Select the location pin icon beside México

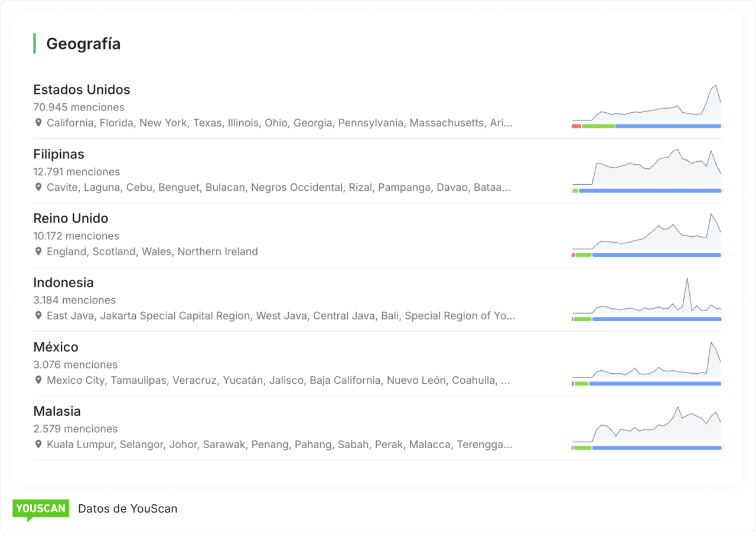click(x=38, y=380)
